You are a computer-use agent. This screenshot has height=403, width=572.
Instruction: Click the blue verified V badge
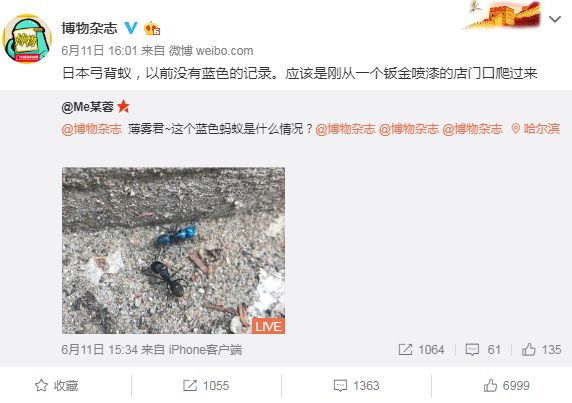[x=131, y=28]
